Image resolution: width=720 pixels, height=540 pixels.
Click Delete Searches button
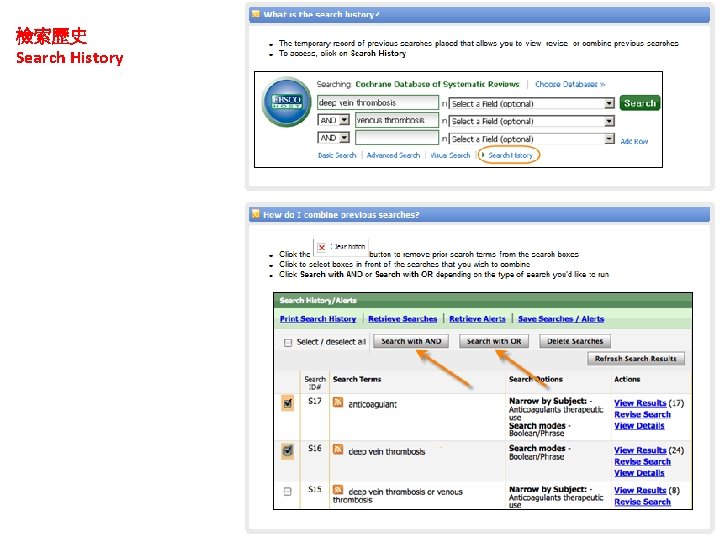pyautogui.click(x=575, y=341)
